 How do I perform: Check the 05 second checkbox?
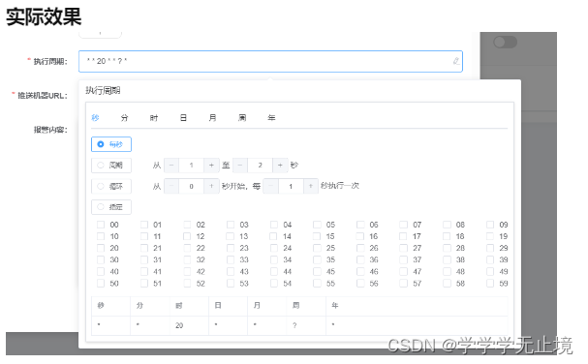[x=317, y=225]
